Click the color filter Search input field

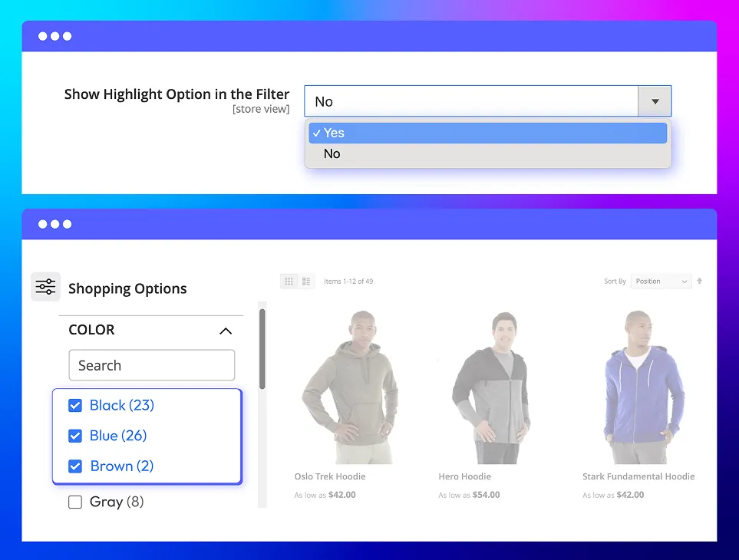coord(152,365)
